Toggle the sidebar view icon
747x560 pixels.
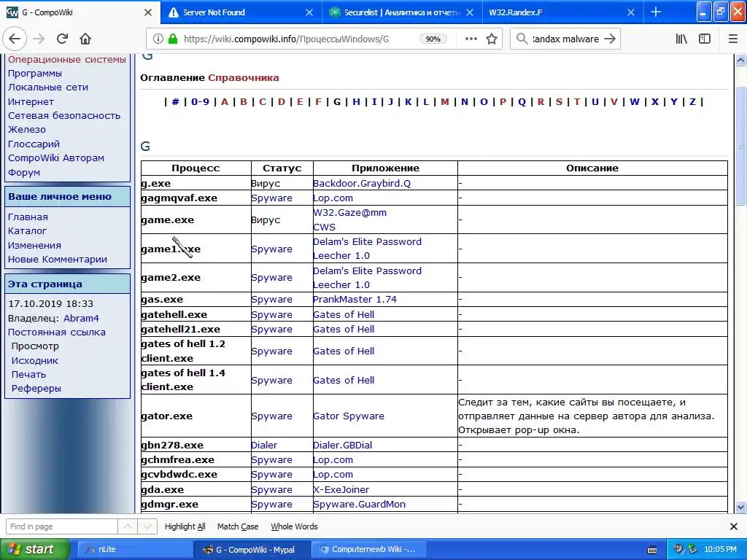pyautogui.click(x=705, y=39)
